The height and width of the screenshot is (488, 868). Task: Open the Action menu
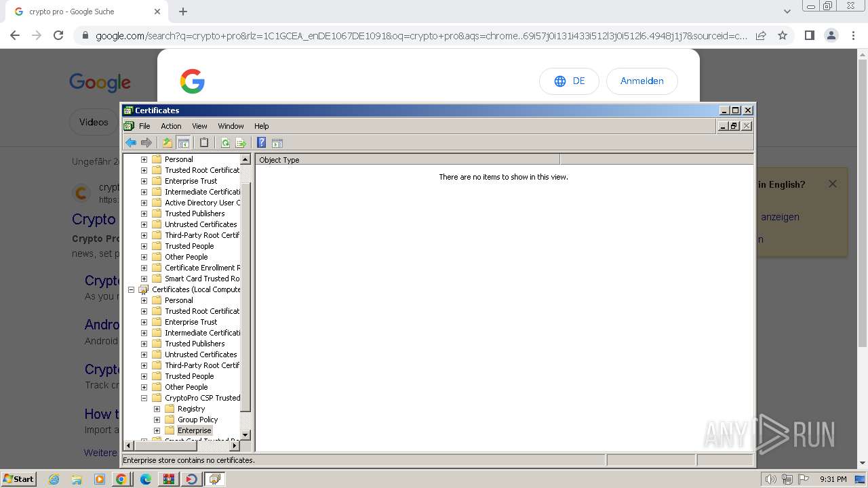(171, 126)
